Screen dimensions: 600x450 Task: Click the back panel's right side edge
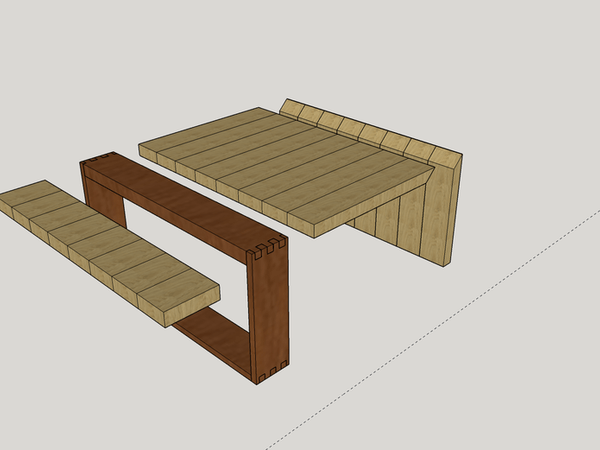coord(452,210)
